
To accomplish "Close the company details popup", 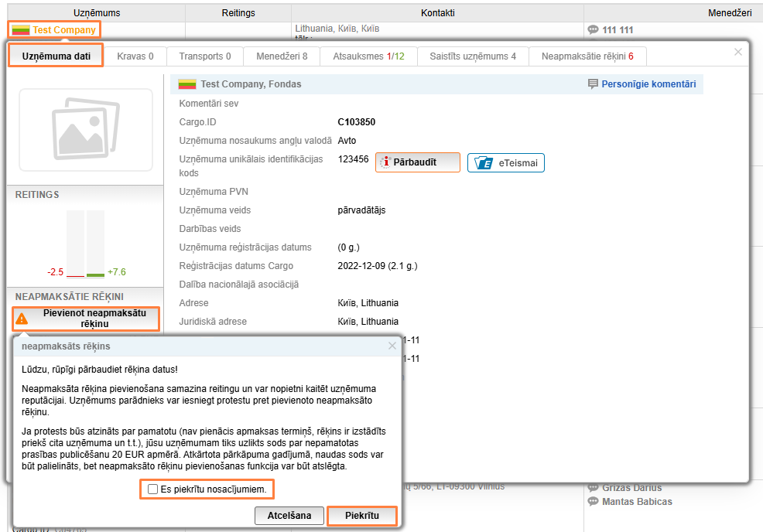I will point(738,52).
